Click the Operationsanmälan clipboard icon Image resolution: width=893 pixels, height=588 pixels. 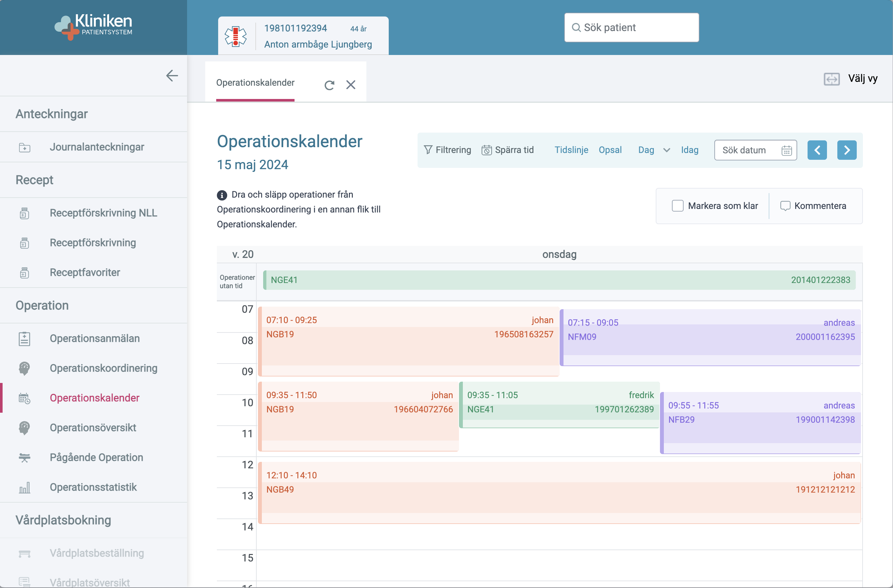point(24,339)
